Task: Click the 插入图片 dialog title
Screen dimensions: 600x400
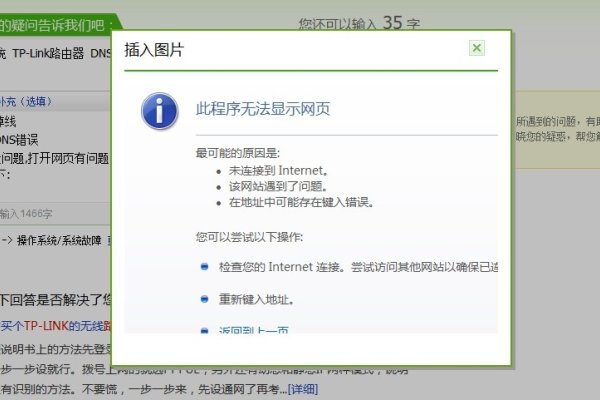Action: pyautogui.click(x=154, y=50)
